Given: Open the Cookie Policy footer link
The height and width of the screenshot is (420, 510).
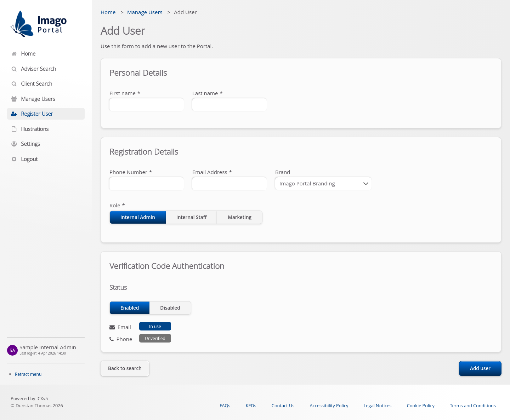Looking at the screenshot, I should click(x=421, y=406).
